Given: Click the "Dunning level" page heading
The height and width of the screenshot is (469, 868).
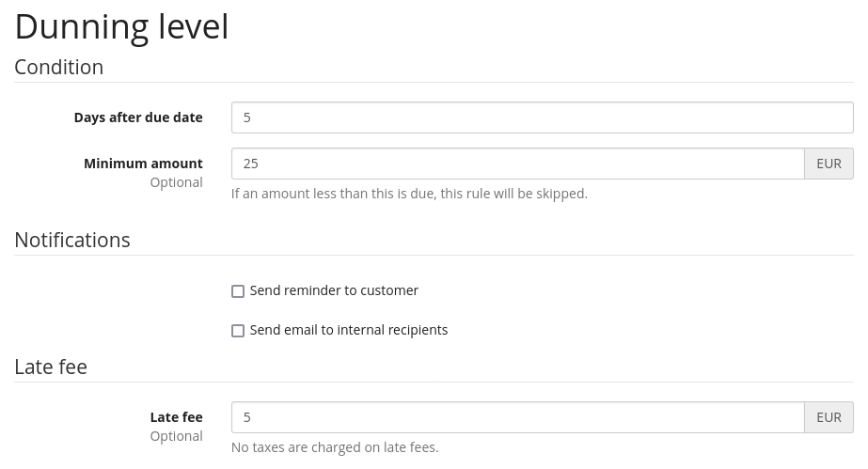Looking at the screenshot, I should (x=121, y=26).
